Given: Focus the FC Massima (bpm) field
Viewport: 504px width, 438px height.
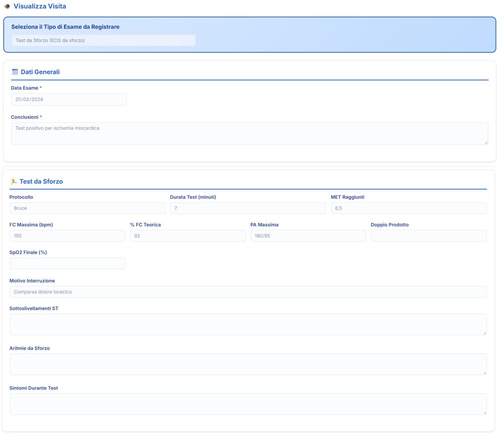Looking at the screenshot, I should point(67,236).
